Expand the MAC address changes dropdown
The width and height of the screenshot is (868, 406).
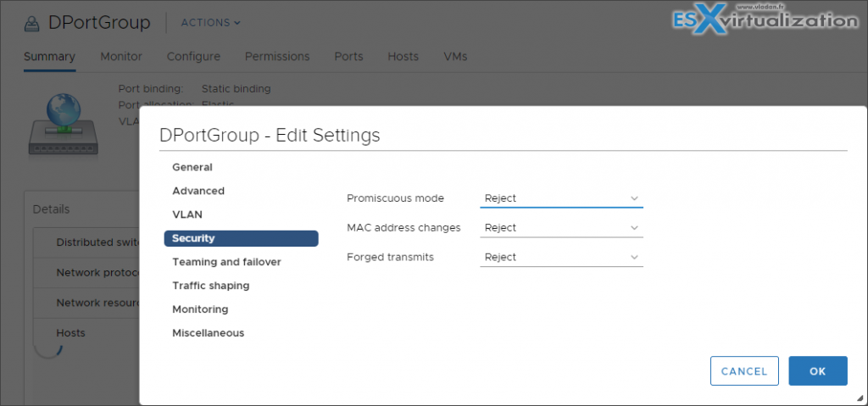[x=561, y=228]
